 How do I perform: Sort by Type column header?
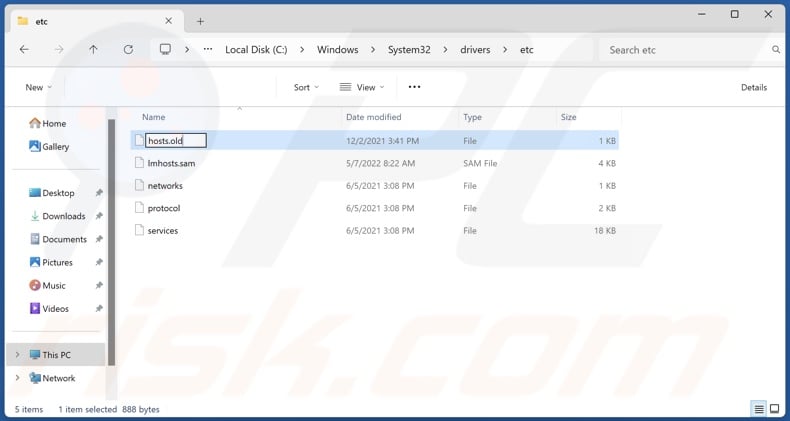click(472, 117)
